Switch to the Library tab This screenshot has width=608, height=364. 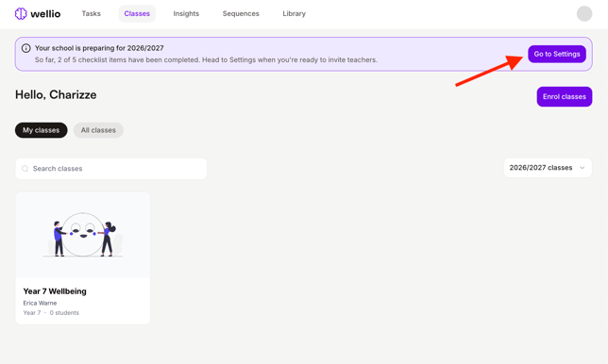pyautogui.click(x=294, y=13)
